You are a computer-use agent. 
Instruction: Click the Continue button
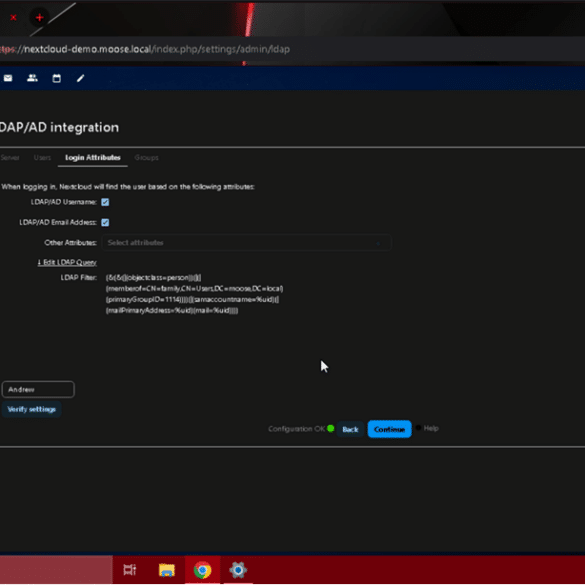[x=389, y=429]
